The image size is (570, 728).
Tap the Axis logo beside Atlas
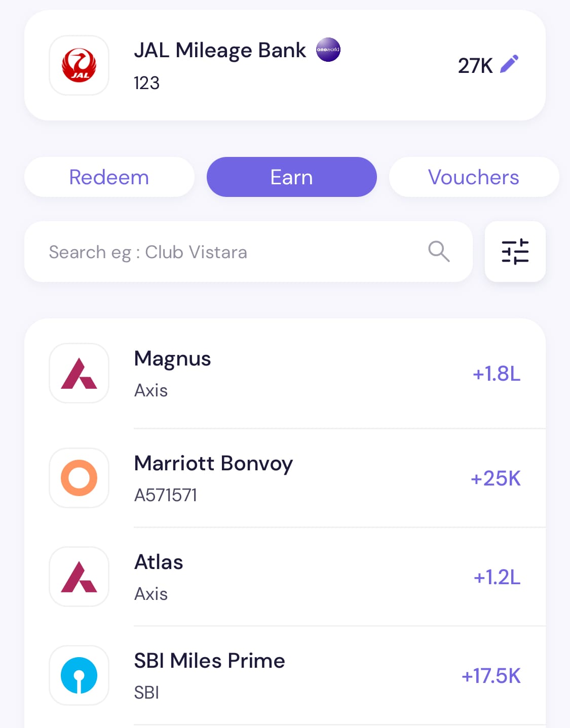(x=79, y=577)
